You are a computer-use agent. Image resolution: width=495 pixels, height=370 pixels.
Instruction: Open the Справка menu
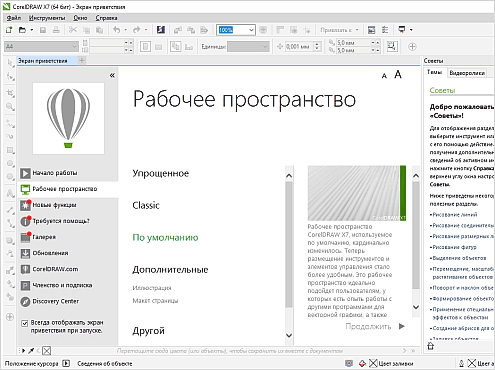tap(106, 18)
